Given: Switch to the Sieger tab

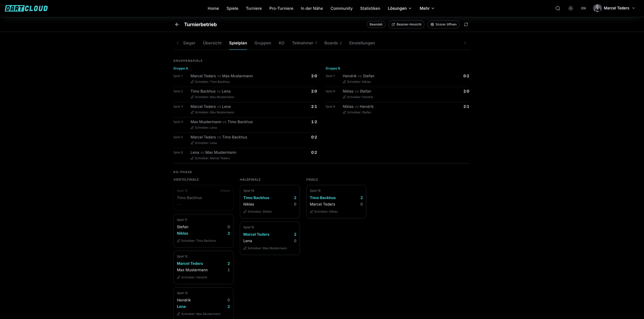Looking at the screenshot, I should coord(189,43).
